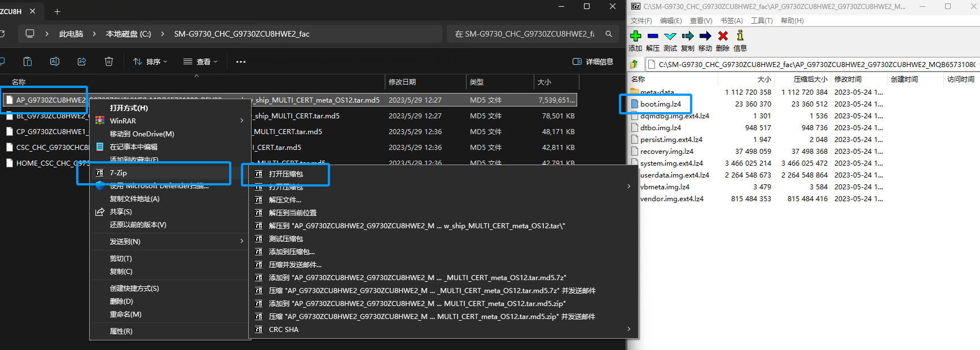Click 本地磁盘 (C:) in the breadcrumb
This screenshot has height=350, width=980.
click(129, 34)
